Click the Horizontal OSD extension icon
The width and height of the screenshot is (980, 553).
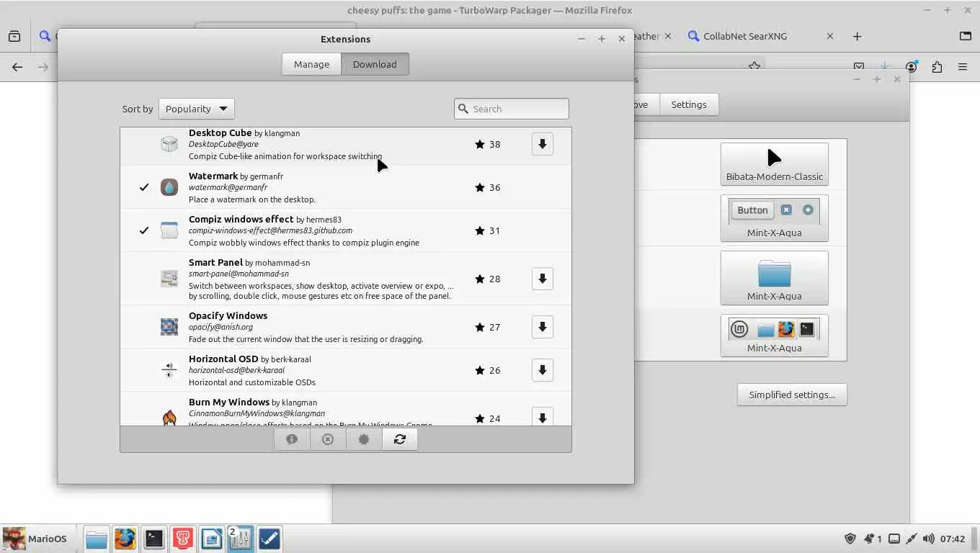tap(169, 370)
